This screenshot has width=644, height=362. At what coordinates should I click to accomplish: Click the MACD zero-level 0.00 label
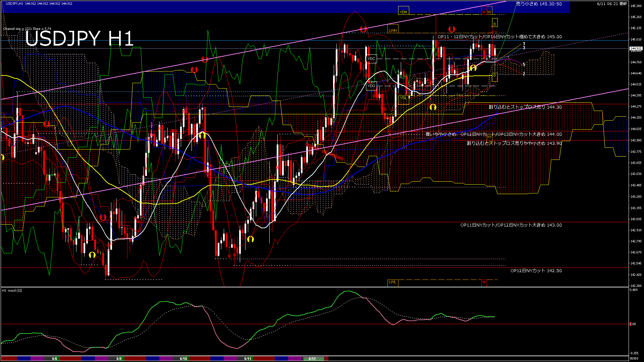(x=633, y=324)
